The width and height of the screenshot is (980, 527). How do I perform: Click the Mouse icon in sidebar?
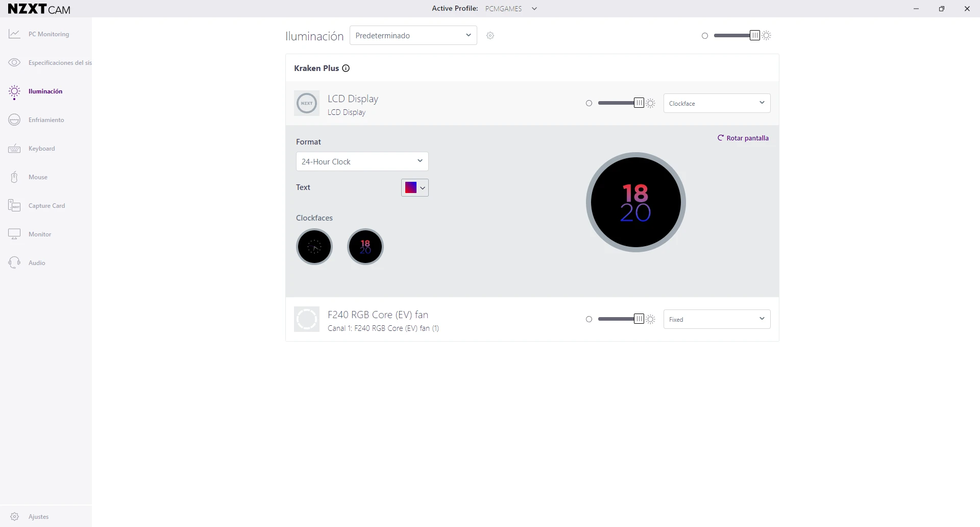tap(14, 177)
